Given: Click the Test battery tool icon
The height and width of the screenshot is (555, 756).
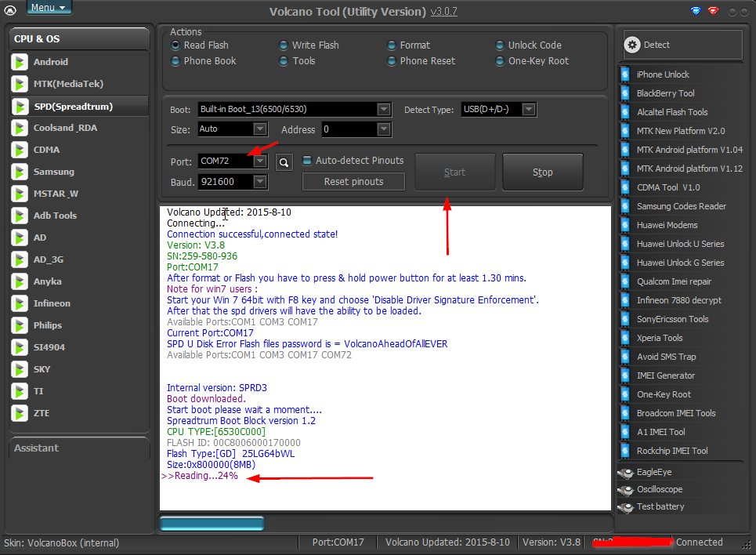Looking at the screenshot, I should pos(626,507).
